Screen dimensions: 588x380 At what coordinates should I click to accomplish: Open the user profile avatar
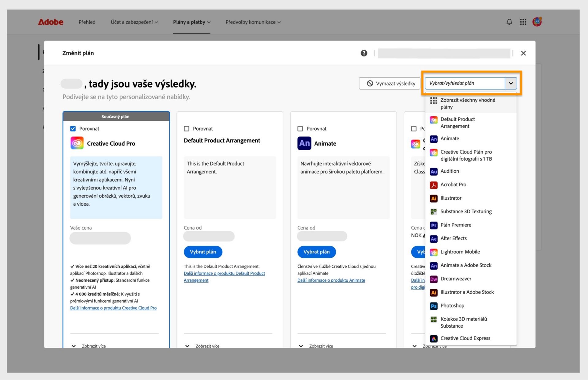[x=537, y=22]
